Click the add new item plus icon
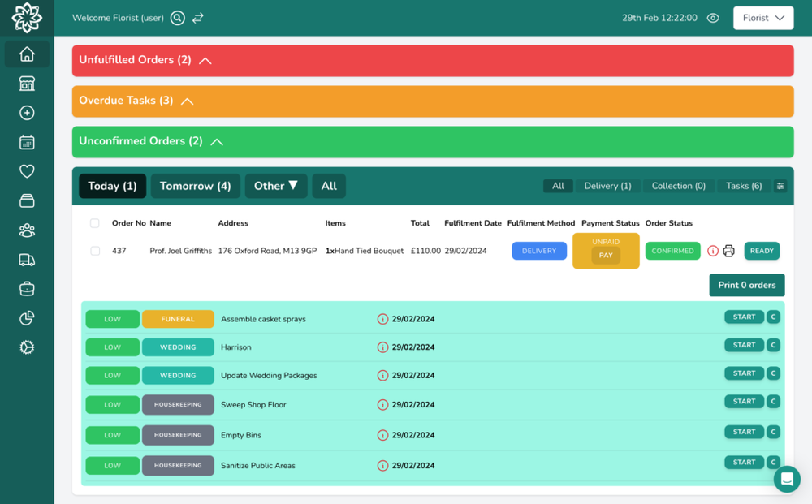 (x=27, y=113)
